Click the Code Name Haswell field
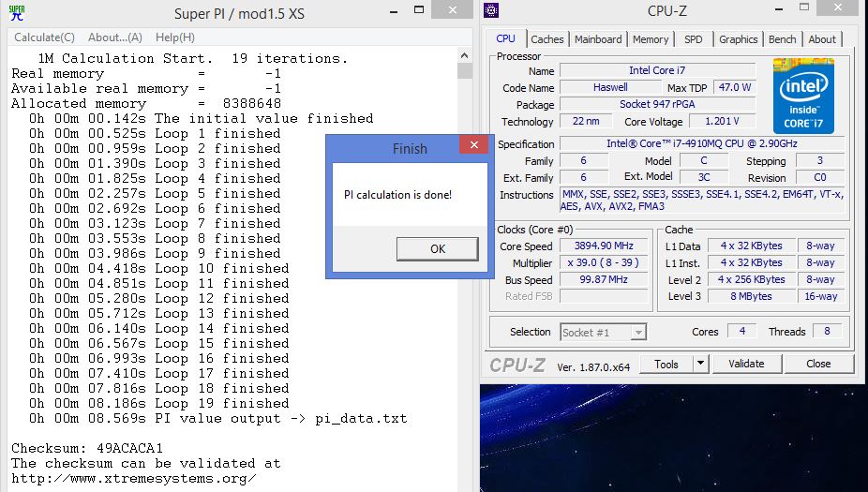Image resolution: width=868 pixels, height=492 pixels. [x=610, y=87]
